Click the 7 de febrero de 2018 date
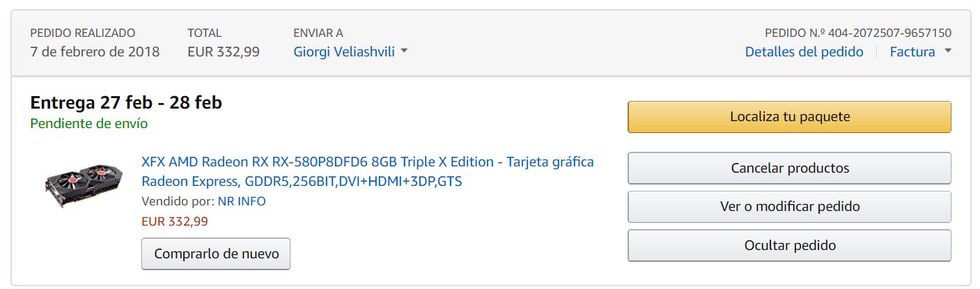 (95, 52)
